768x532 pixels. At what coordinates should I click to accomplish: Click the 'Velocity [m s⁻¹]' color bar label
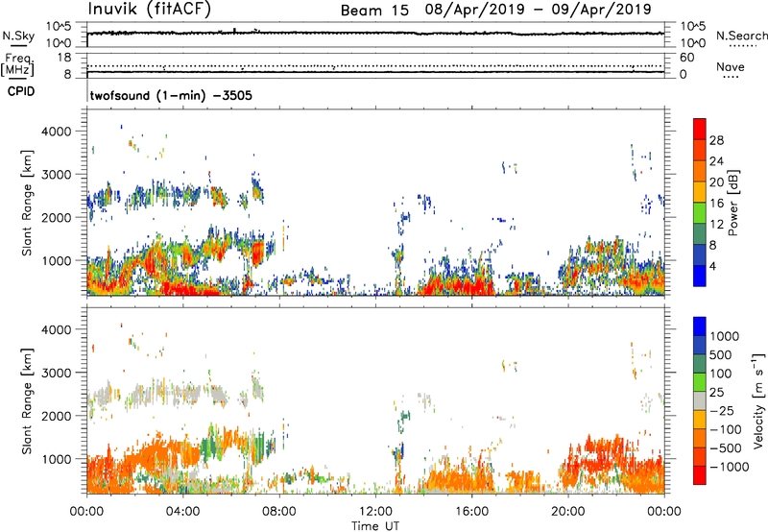click(758, 400)
